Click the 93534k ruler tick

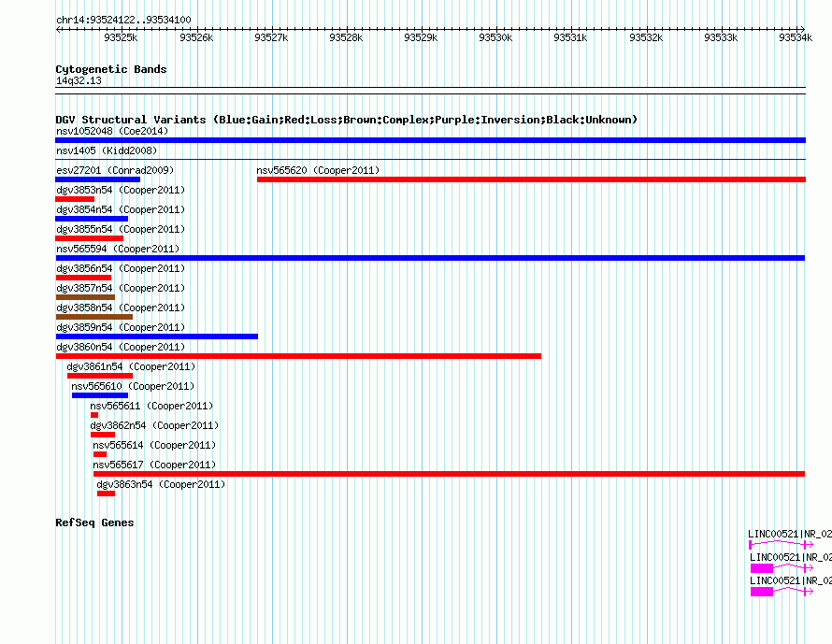796,37
